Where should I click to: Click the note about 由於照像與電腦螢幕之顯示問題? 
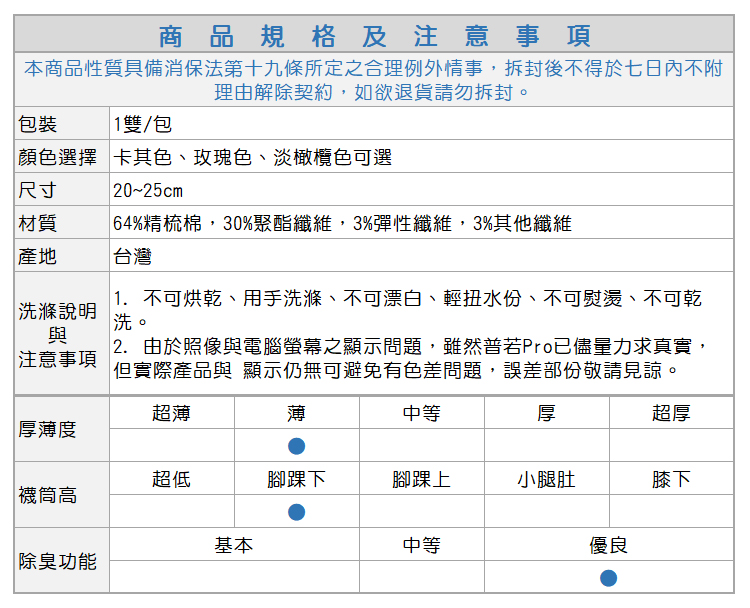[410, 358]
